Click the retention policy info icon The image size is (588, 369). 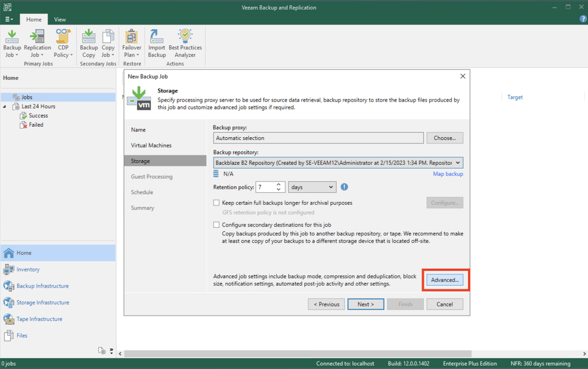point(345,187)
